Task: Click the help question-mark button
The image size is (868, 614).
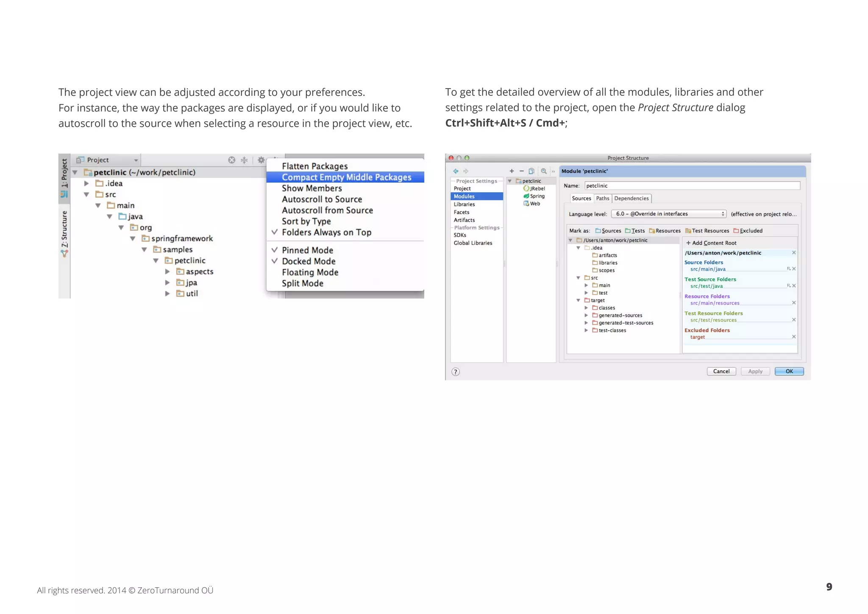Action: (456, 372)
